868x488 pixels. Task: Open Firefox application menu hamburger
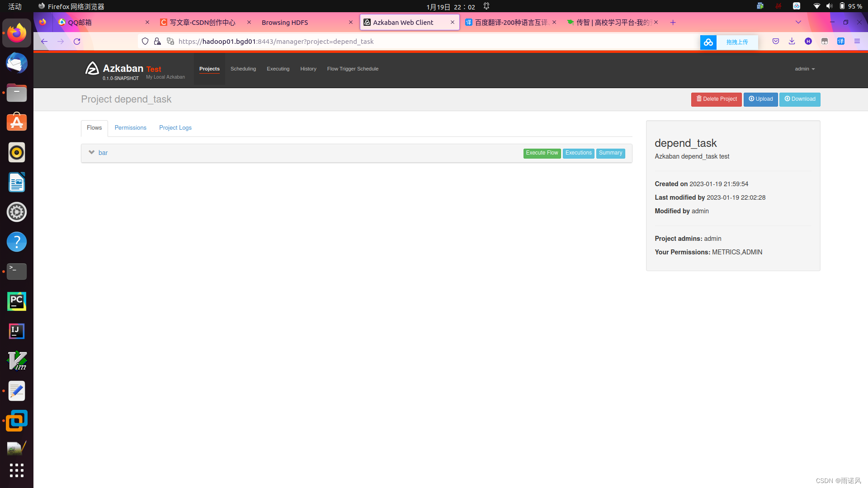click(x=857, y=42)
